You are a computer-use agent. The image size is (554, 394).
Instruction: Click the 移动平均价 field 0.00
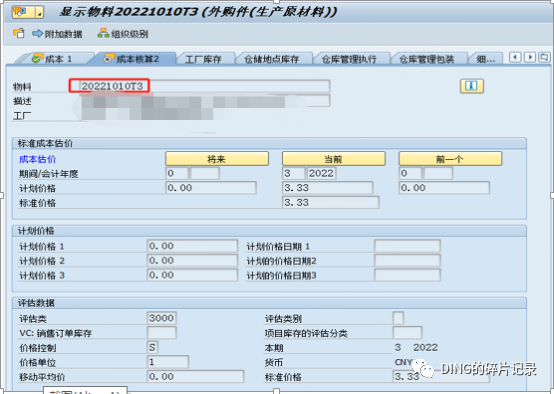(195, 376)
